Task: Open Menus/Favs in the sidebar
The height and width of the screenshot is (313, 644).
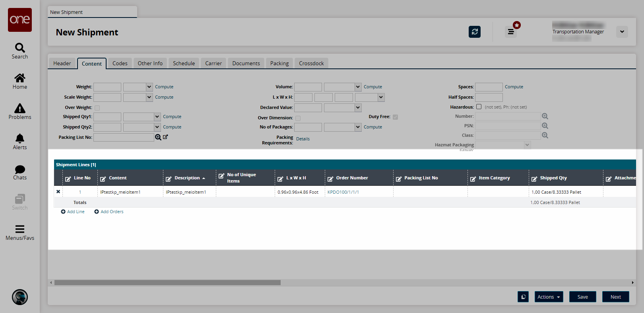Action: click(20, 233)
